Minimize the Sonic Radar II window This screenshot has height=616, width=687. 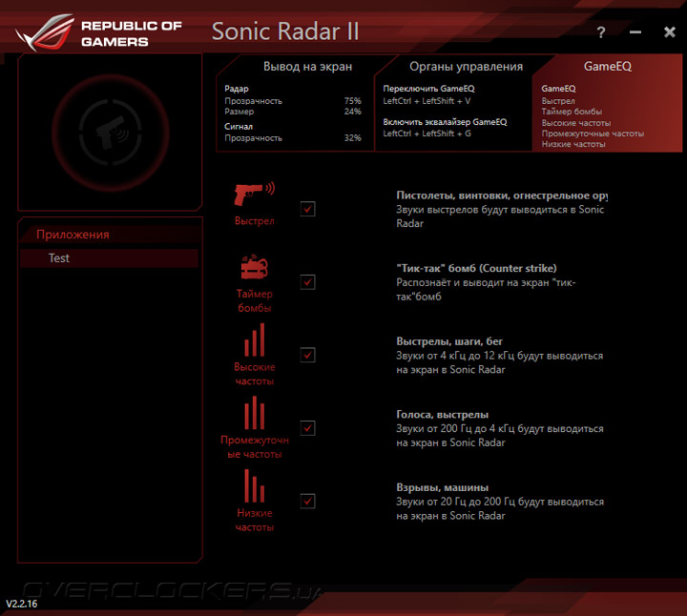click(x=635, y=32)
